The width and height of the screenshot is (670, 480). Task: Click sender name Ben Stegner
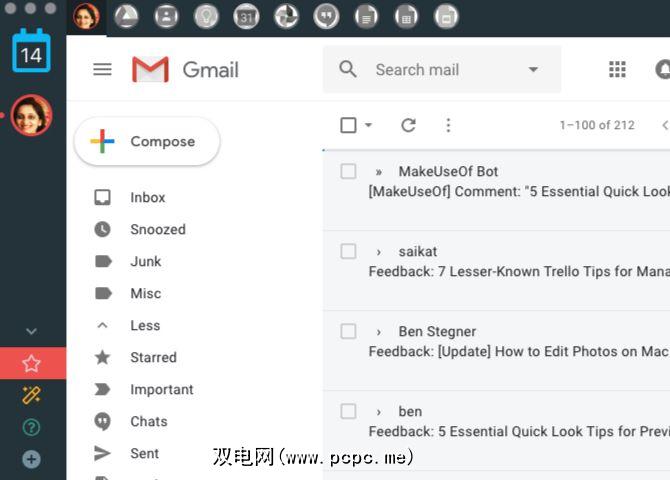coord(437,331)
